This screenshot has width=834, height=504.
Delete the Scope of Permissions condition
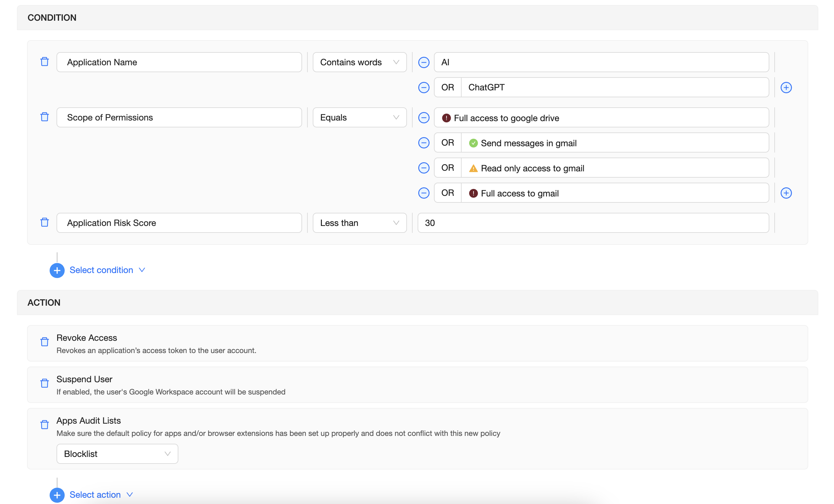[x=44, y=117]
